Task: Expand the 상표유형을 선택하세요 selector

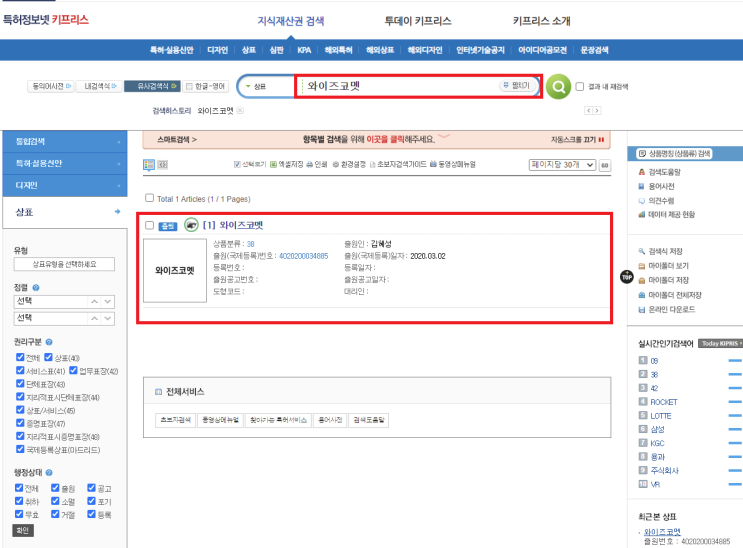Action: [x=64, y=264]
